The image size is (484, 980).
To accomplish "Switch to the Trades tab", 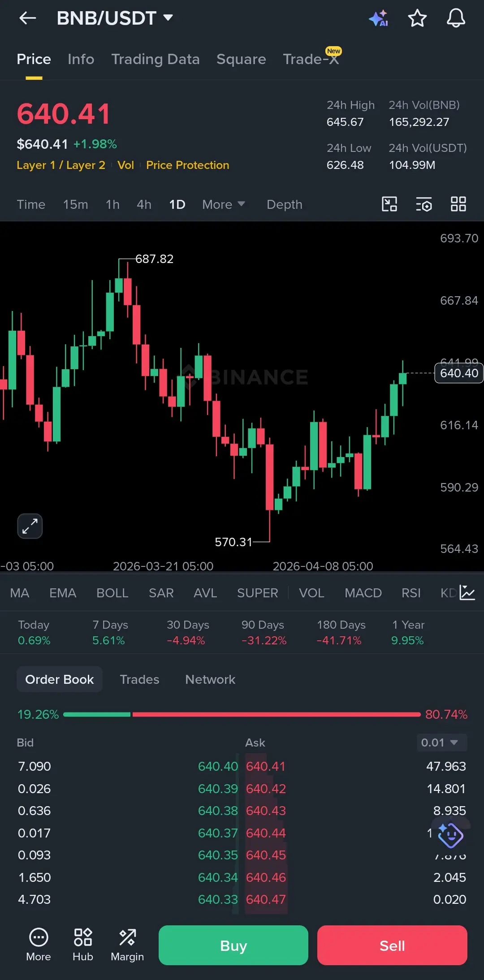I will (x=139, y=679).
